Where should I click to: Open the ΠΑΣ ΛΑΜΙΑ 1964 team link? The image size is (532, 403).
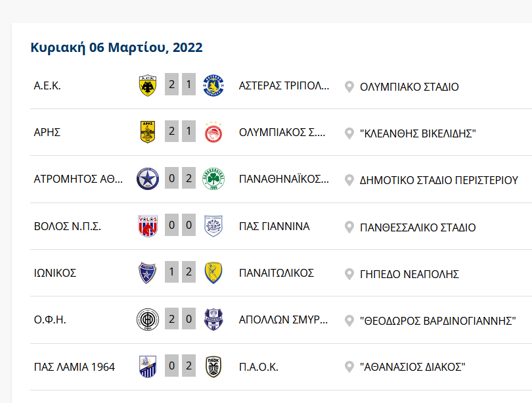coord(74,367)
